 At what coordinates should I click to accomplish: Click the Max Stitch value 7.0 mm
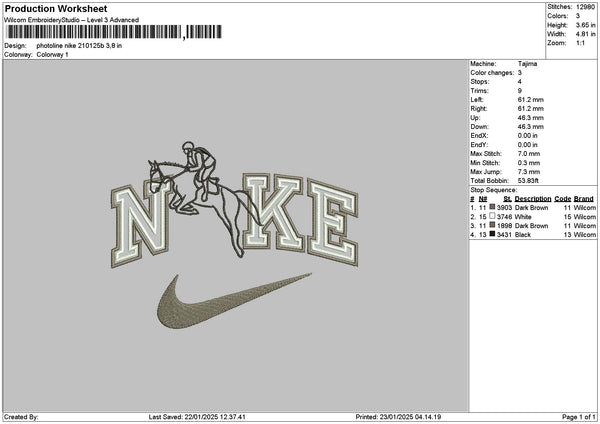[x=529, y=154]
